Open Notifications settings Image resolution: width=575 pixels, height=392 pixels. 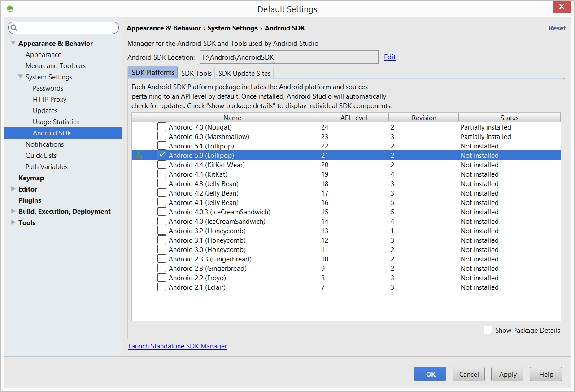click(44, 144)
